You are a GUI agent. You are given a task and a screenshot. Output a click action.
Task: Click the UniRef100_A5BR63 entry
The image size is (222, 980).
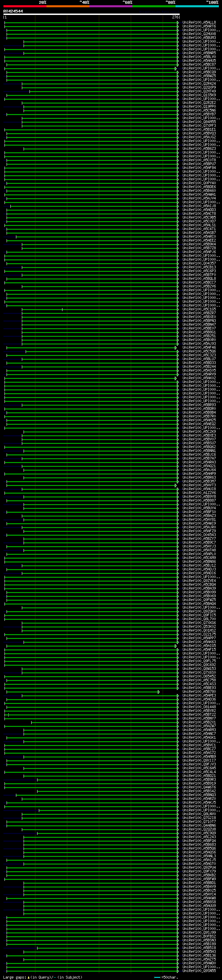199,477
